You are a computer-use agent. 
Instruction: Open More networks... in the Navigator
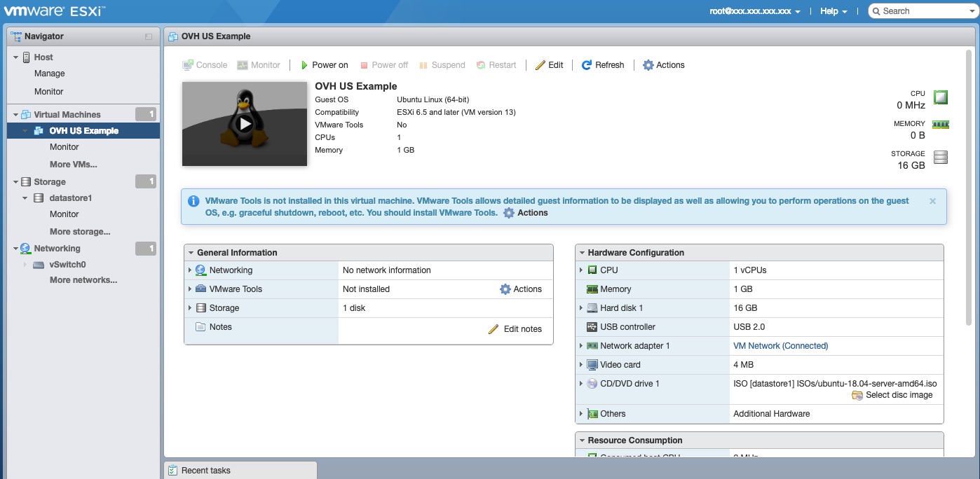click(83, 280)
